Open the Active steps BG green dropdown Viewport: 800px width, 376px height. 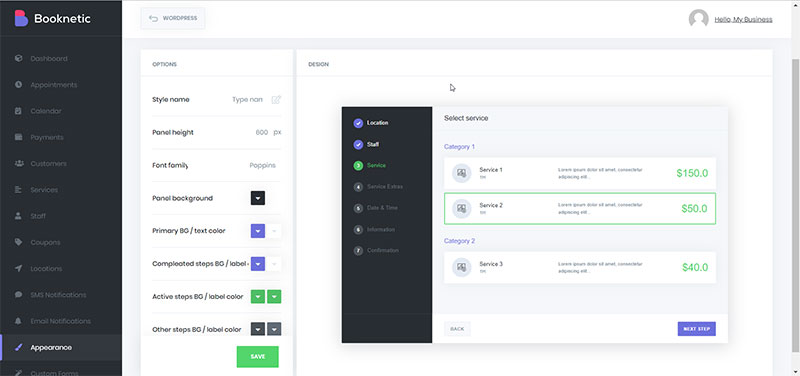point(258,296)
